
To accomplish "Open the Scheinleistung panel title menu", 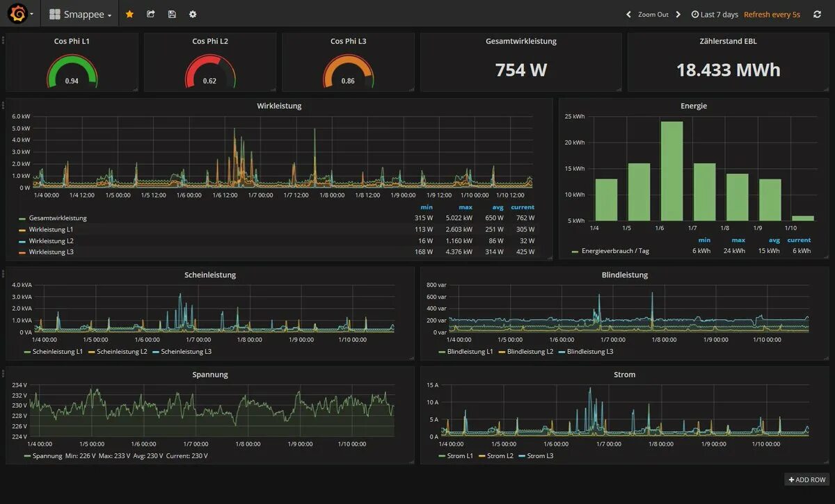I will (210, 275).
